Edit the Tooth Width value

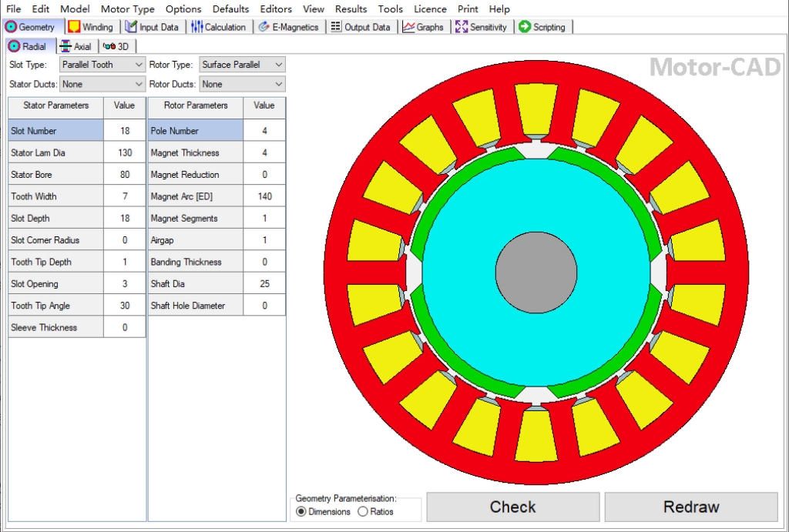125,196
